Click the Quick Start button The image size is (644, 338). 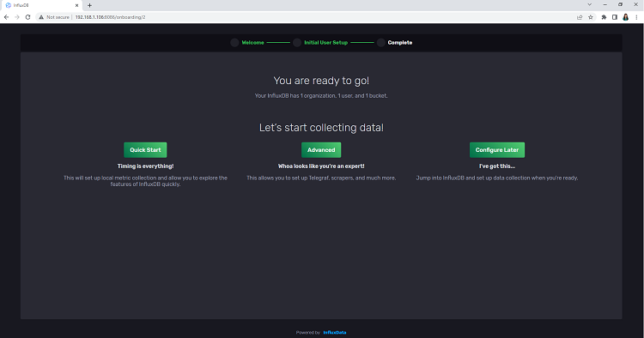tap(145, 150)
